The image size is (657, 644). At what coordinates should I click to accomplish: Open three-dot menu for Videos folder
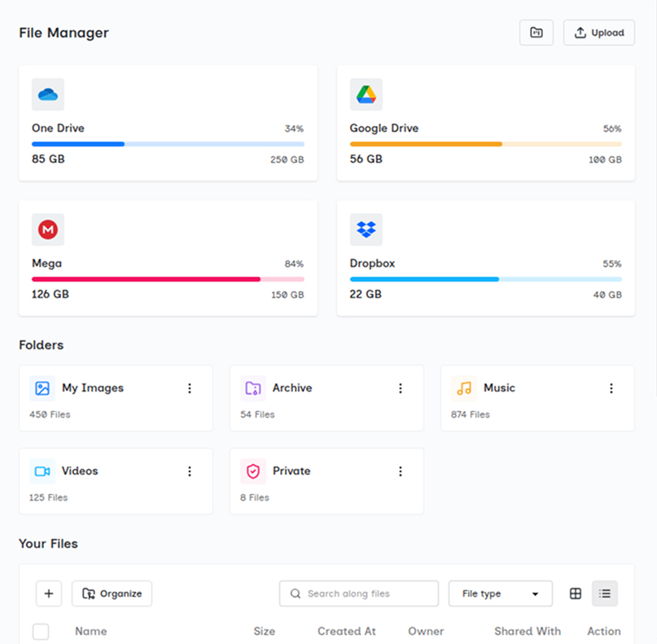[x=190, y=471]
